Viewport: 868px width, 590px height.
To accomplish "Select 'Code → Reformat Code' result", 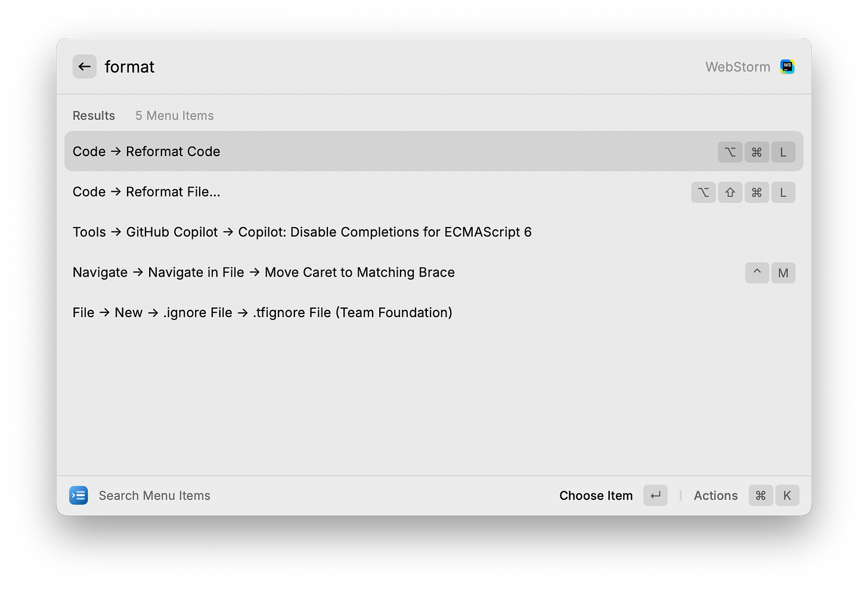I will click(x=434, y=151).
